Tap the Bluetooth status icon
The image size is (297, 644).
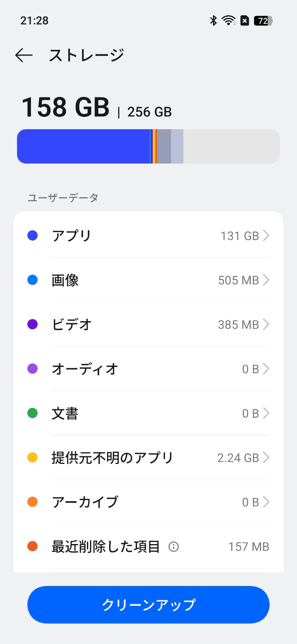coord(213,20)
